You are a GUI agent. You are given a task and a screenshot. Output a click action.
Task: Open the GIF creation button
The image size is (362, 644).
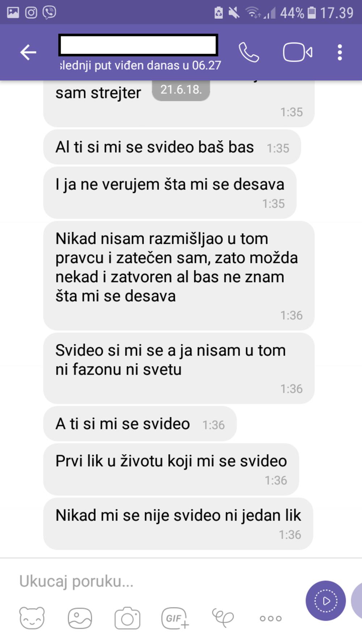(x=175, y=618)
